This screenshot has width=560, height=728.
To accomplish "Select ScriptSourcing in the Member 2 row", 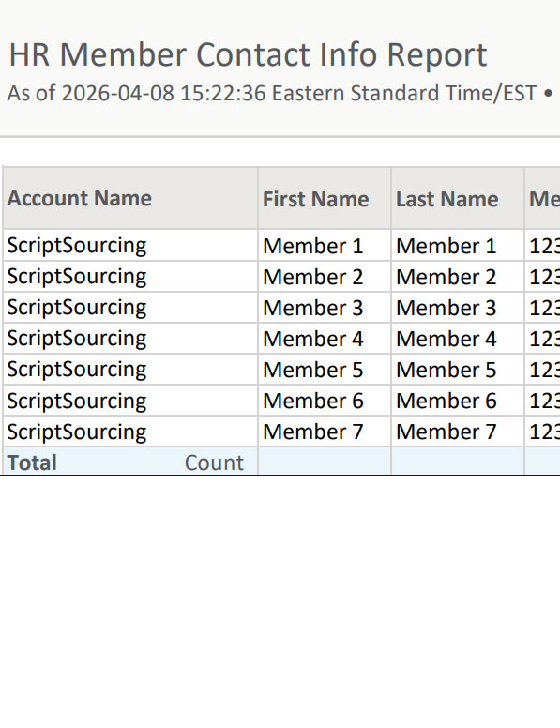I will [77, 277].
